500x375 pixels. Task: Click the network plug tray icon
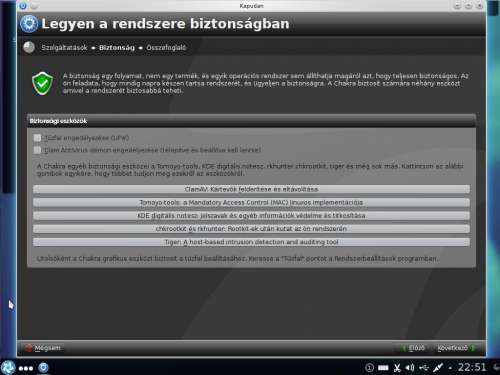(x=438, y=368)
